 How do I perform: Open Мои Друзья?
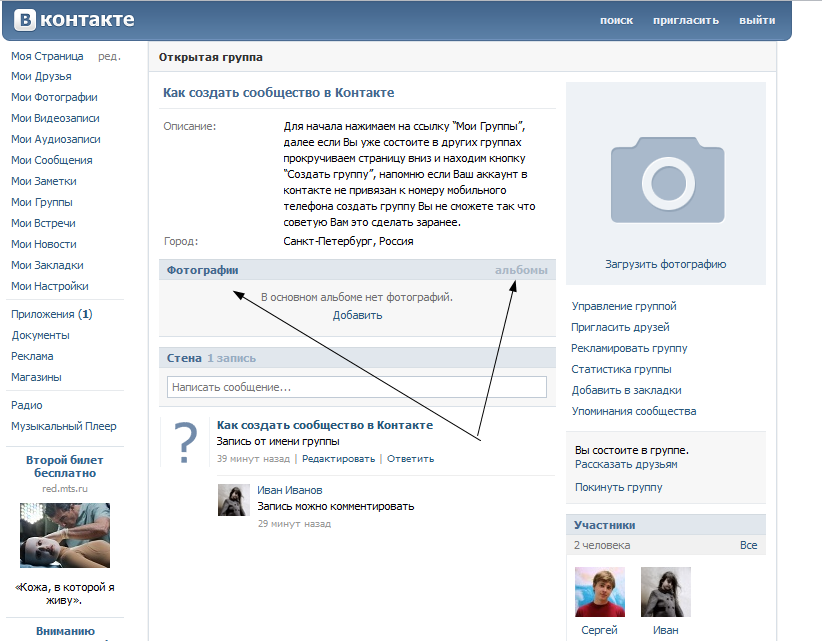[x=41, y=77]
